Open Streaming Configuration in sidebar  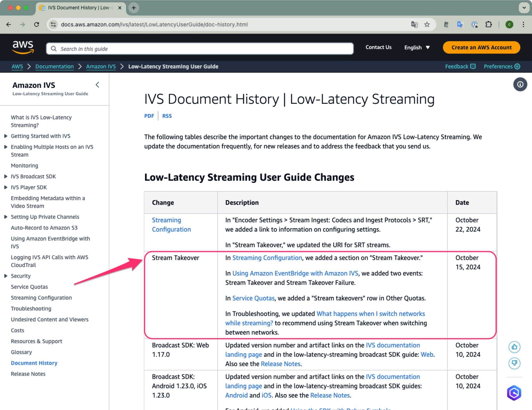pos(41,298)
